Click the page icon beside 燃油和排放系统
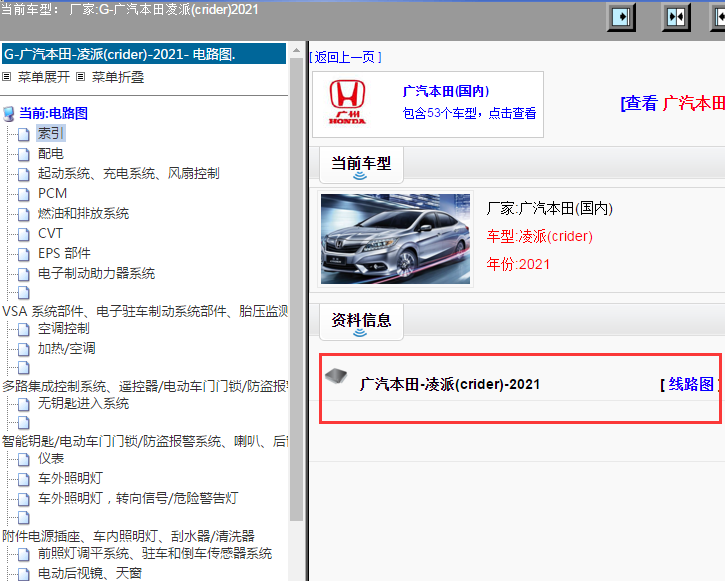725x581 pixels. click(24, 214)
